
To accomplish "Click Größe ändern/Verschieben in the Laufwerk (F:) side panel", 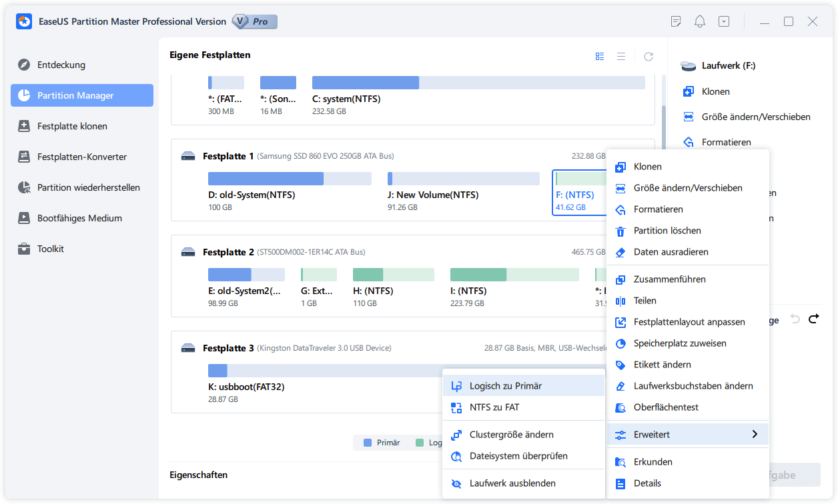I will pyautogui.click(x=756, y=117).
